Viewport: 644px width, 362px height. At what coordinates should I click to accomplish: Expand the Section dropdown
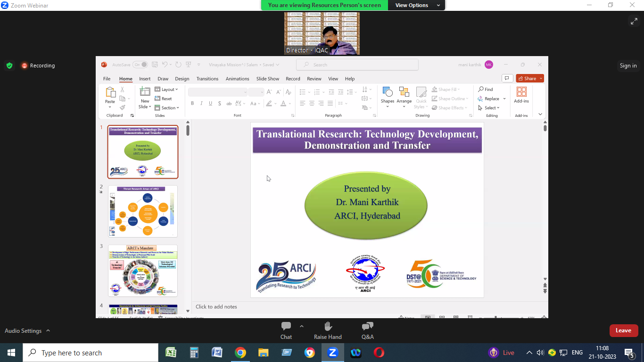point(167,107)
